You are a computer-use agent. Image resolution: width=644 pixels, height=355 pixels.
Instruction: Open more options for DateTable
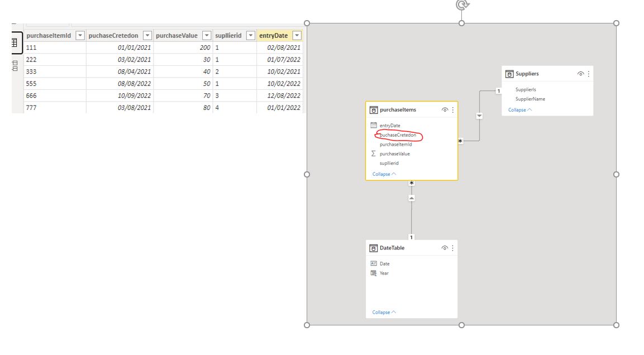(x=452, y=248)
